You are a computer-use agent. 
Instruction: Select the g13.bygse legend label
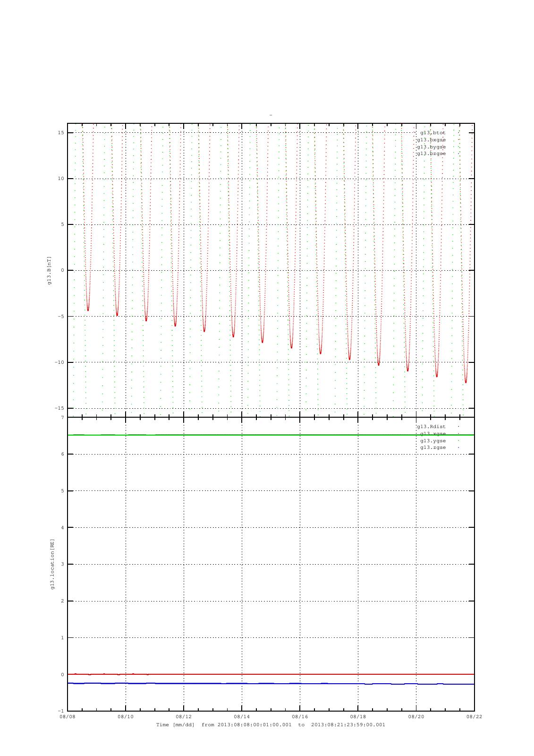pyautogui.click(x=431, y=146)
